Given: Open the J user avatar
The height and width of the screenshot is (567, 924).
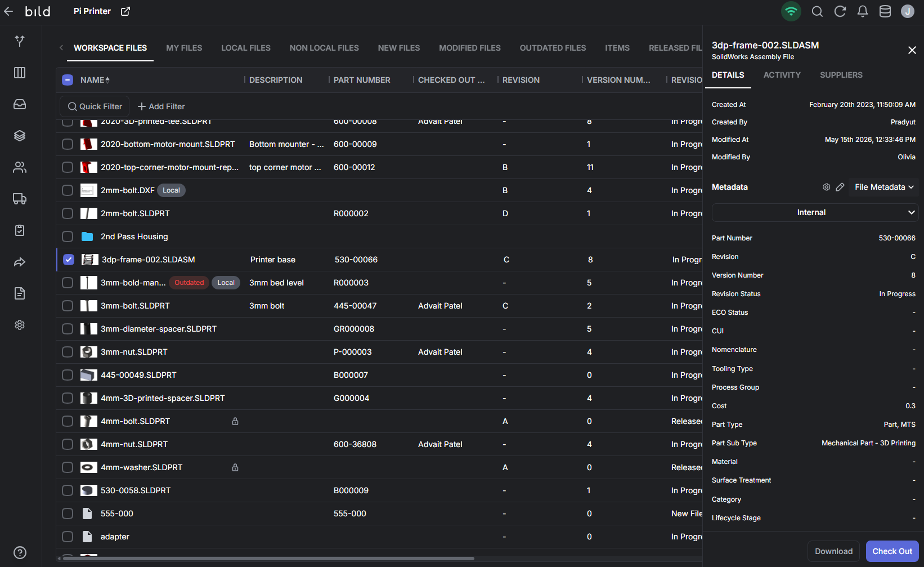Looking at the screenshot, I should pos(908,11).
